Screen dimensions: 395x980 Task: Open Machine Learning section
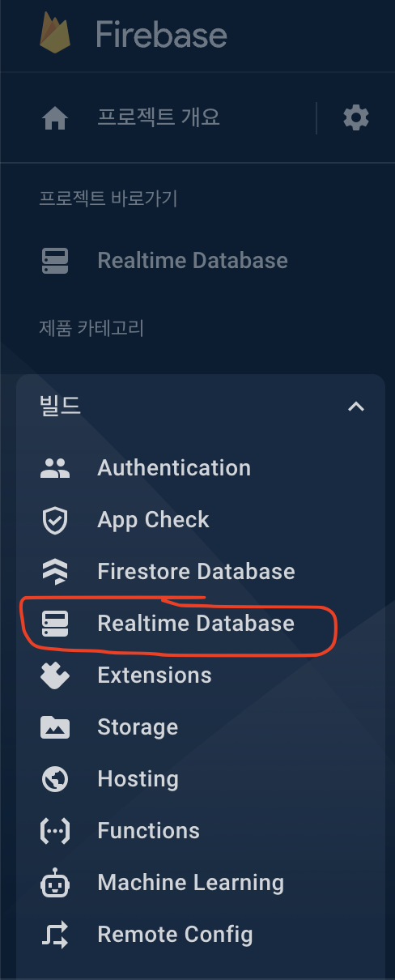coord(190,883)
